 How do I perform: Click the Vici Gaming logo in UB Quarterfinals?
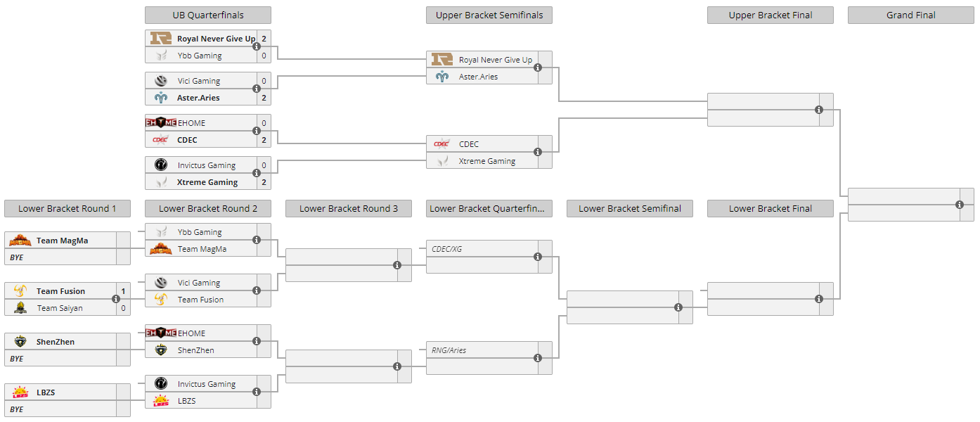pos(161,81)
